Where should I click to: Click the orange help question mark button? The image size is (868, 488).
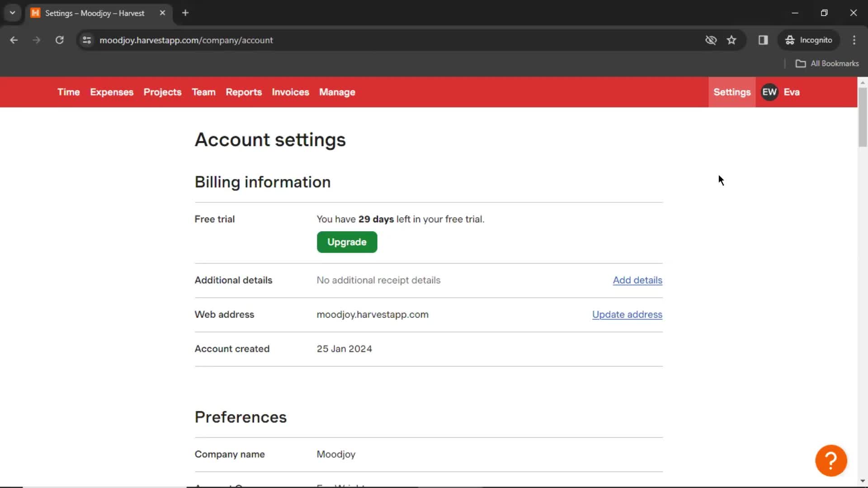831,460
